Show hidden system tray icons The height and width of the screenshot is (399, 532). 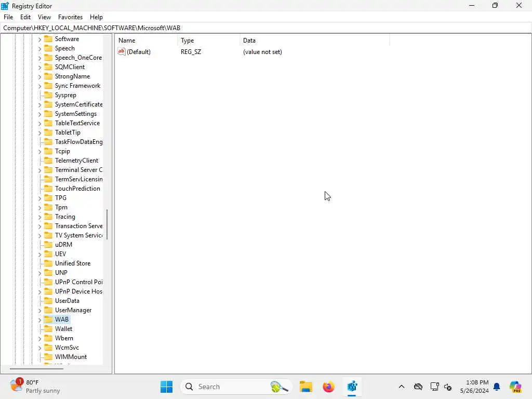pos(402,387)
